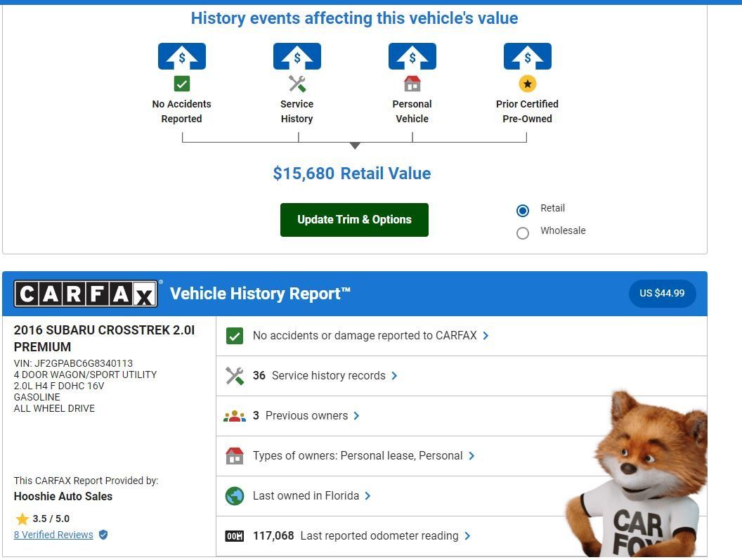Click the green check icon beside no accidents row

pos(235,336)
